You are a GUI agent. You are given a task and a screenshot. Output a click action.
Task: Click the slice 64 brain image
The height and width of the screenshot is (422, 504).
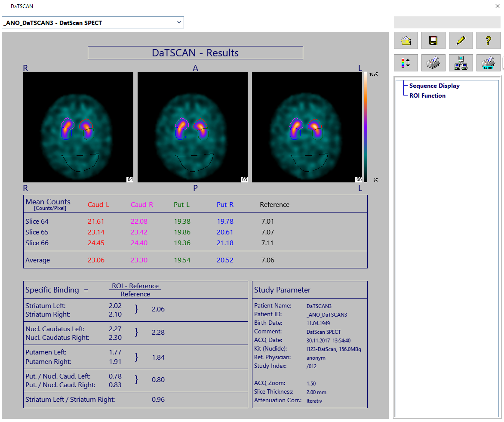78,127
